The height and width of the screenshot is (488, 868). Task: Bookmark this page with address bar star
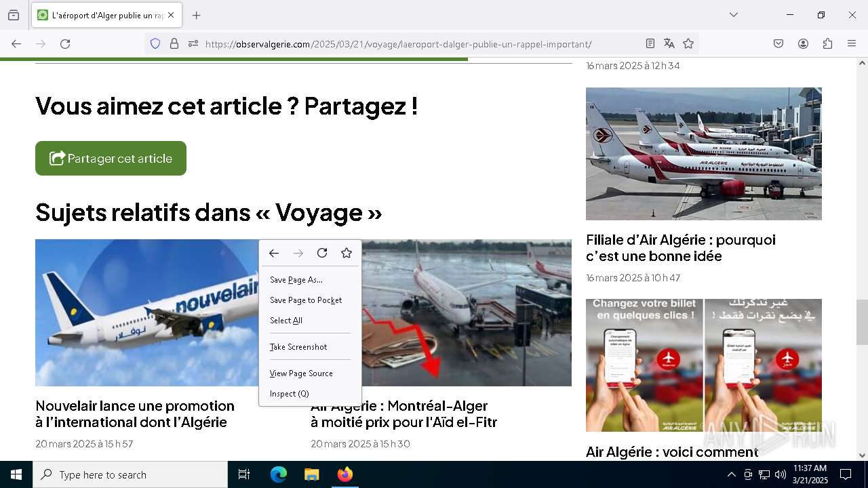click(688, 44)
